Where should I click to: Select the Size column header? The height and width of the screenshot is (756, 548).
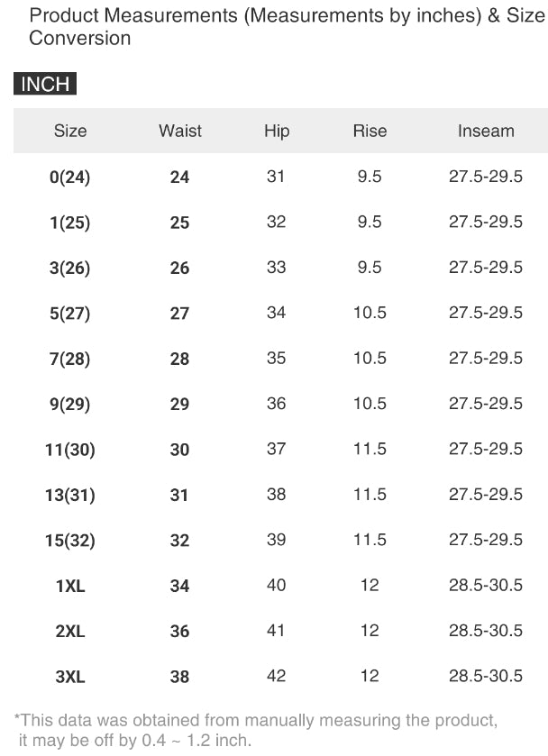pos(70,131)
